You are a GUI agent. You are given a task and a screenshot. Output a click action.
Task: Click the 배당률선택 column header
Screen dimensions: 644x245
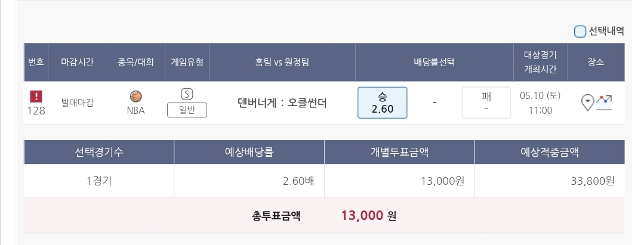point(434,62)
